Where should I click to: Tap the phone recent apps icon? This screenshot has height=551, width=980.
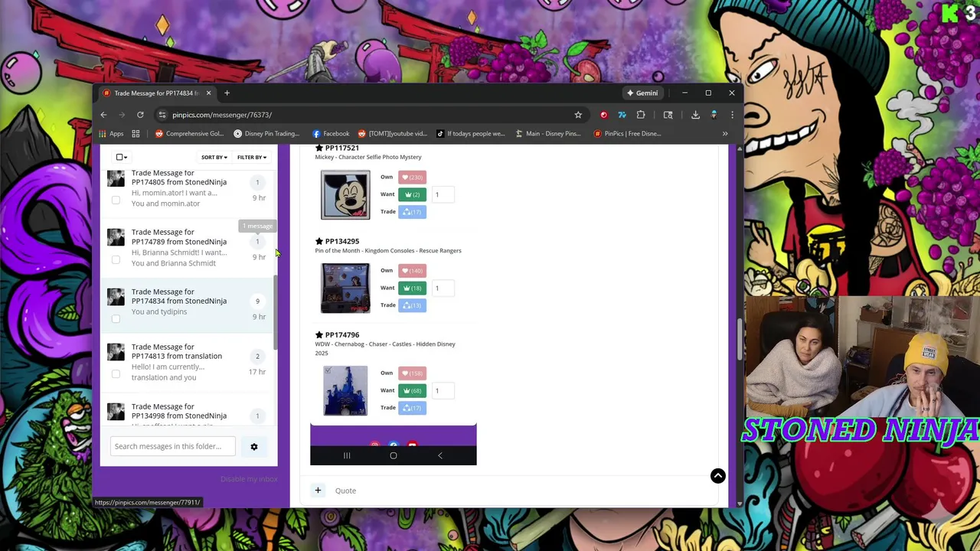[347, 455]
